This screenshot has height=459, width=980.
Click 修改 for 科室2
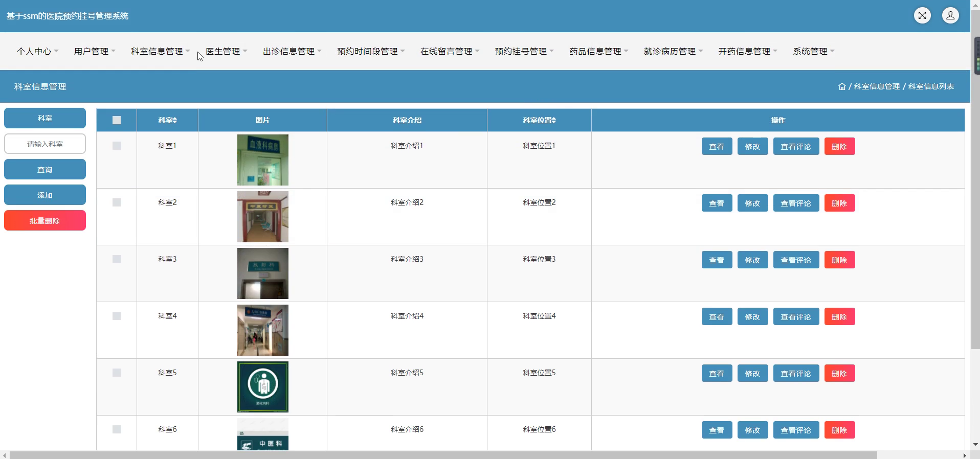click(752, 203)
